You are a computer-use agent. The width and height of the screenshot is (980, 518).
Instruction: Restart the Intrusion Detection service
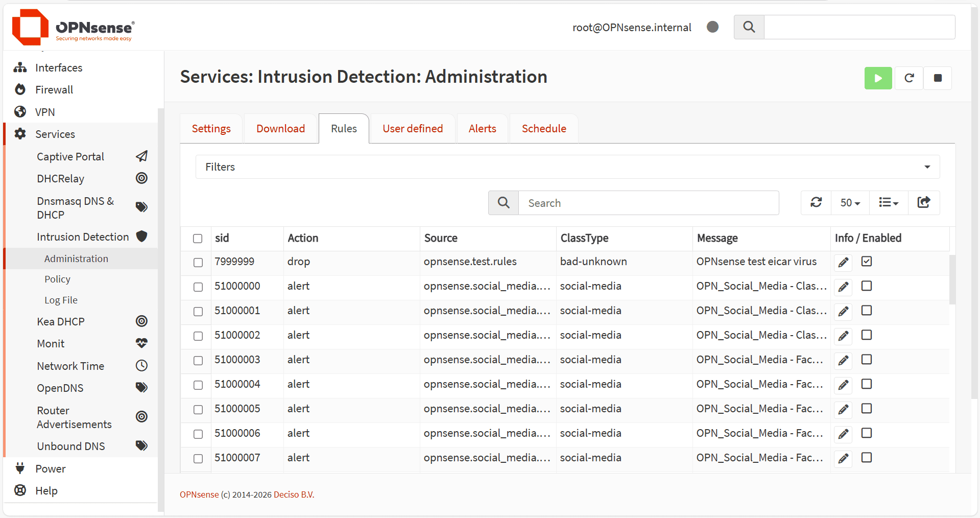tap(909, 78)
